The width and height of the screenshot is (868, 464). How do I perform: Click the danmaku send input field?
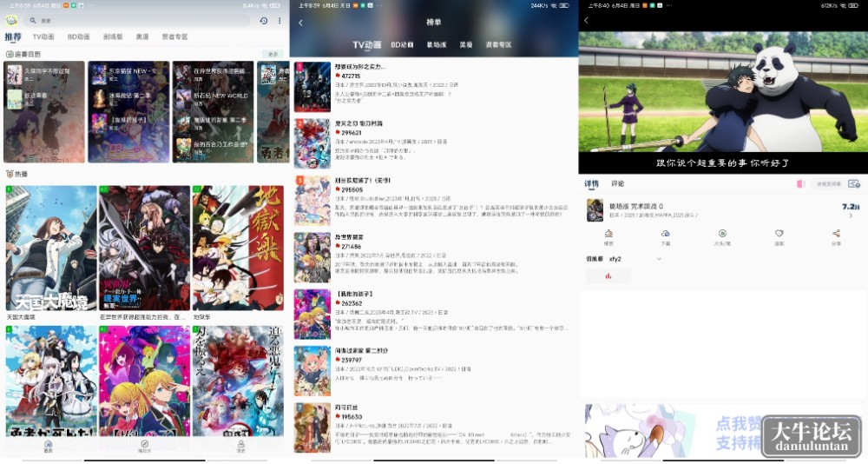(828, 183)
